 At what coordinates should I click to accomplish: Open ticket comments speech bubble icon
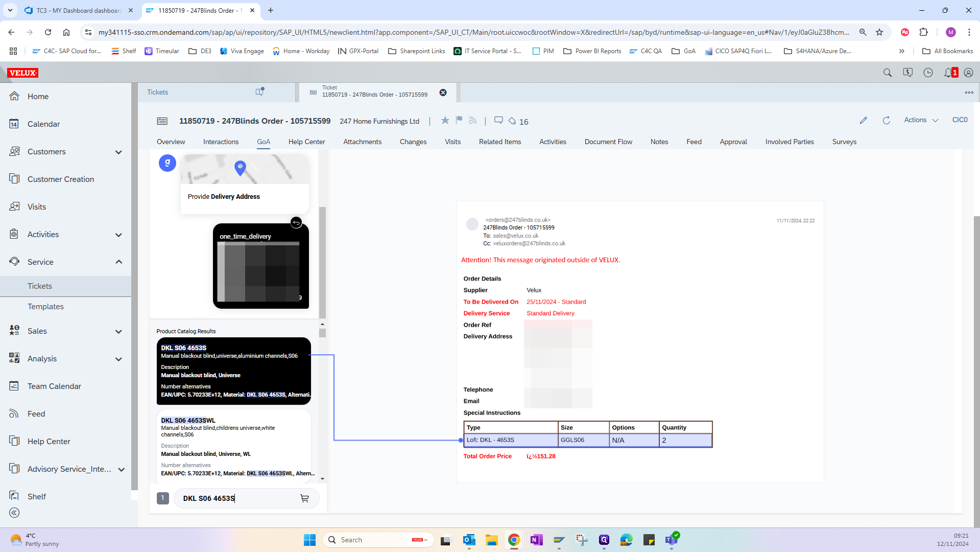point(498,120)
